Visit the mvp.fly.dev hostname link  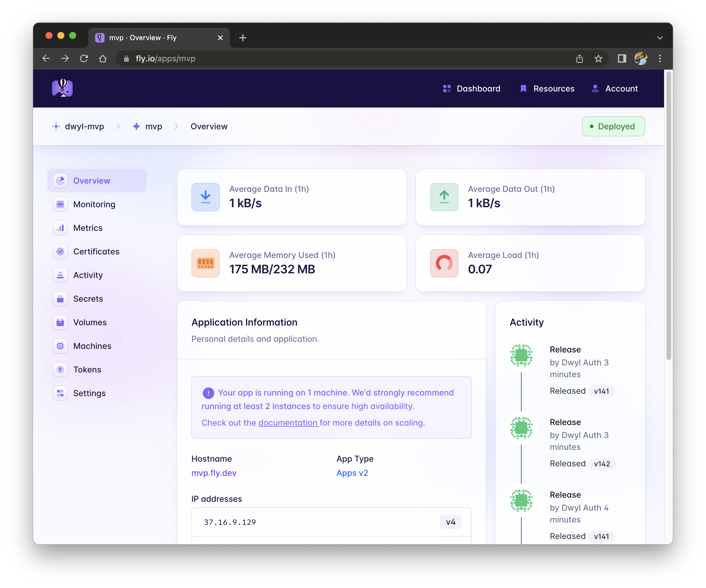pyautogui.click(x=214, y=473)
